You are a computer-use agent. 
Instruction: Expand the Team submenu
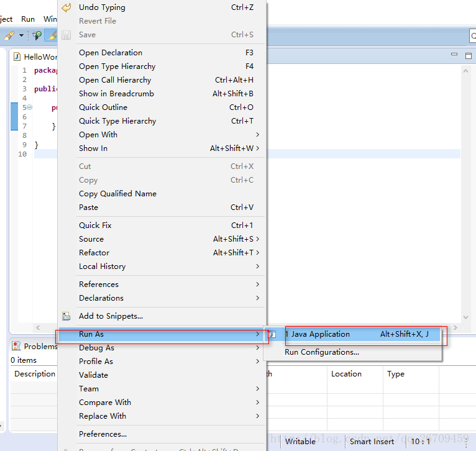point(162,389)
